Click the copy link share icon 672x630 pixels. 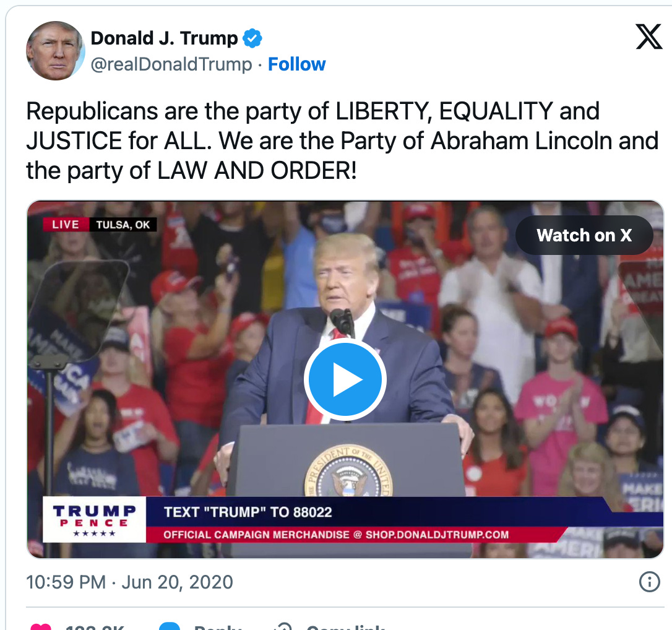tap(283, 626)
